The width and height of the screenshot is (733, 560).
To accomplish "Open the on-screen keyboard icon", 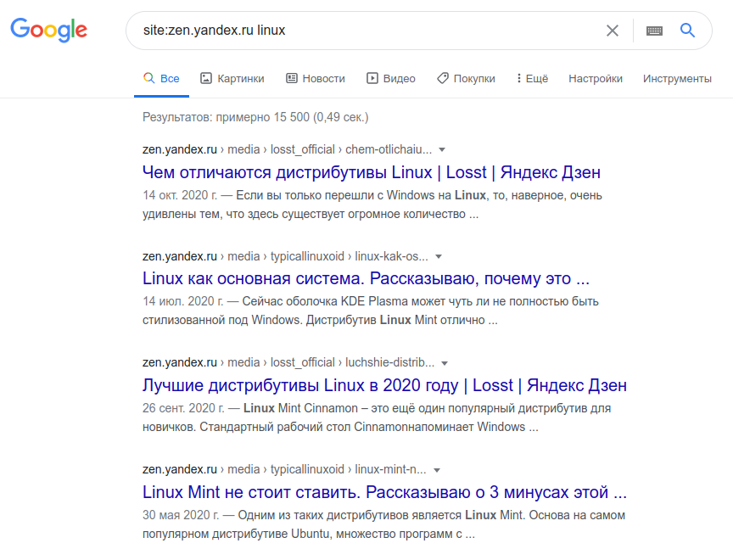I will pos(654,31).
